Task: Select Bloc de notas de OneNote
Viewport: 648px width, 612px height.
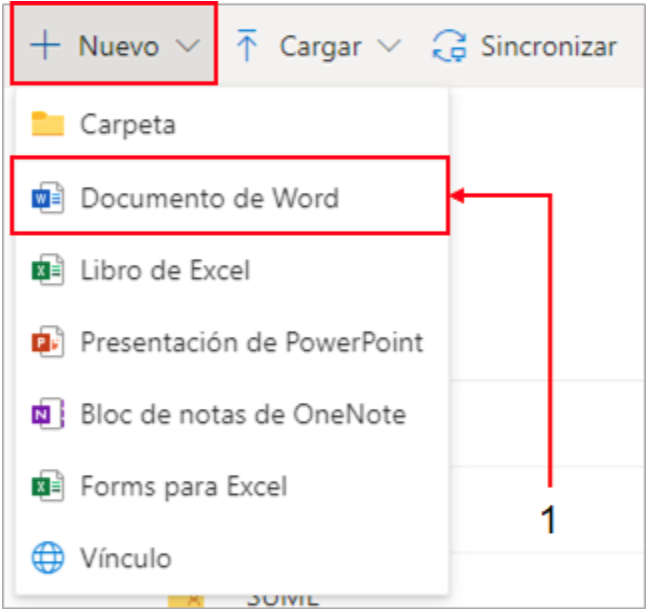Action: point(232,414)
